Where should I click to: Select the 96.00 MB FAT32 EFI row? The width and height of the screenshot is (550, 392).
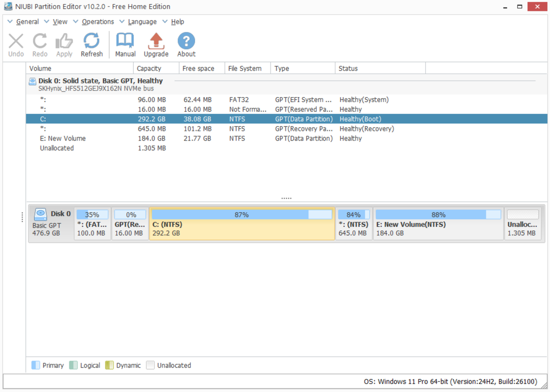pyautogui.click(x=287, y=100)
